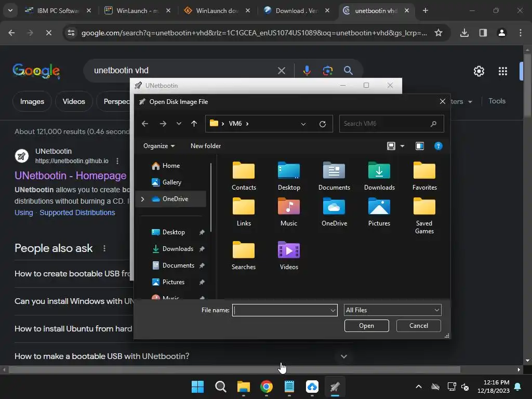Expand the address bar path history
Viewport: 532px width, 399px height.
[x=303, y=124]
